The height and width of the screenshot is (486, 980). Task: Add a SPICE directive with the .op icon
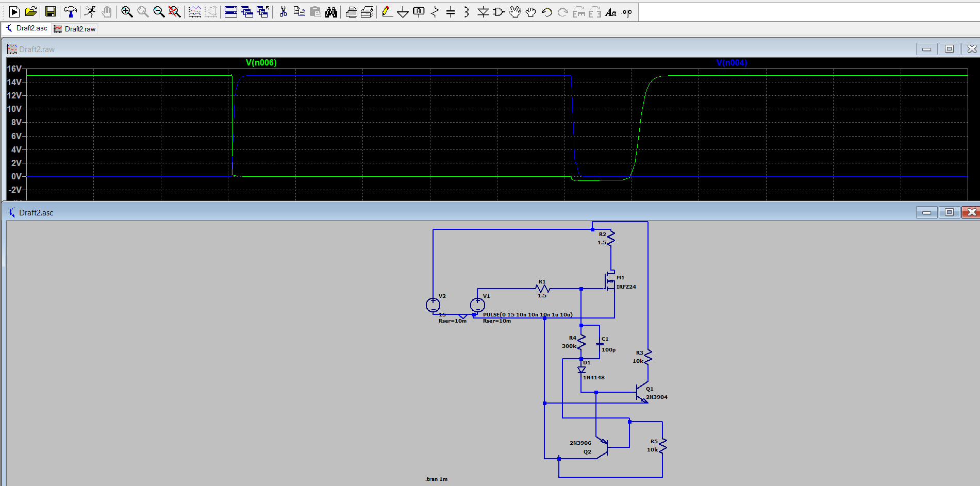tap(627, 12)
